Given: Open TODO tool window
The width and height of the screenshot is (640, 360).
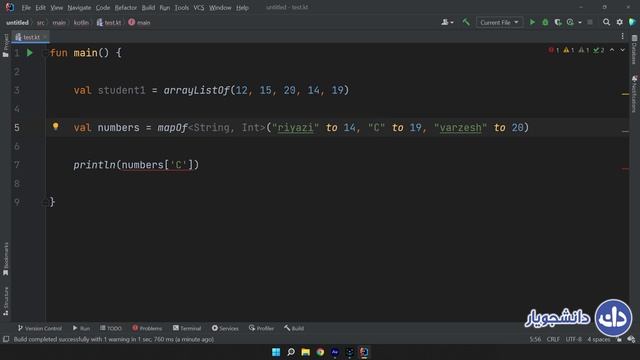Looking at the screenshot, I should [x=111, y=328].
